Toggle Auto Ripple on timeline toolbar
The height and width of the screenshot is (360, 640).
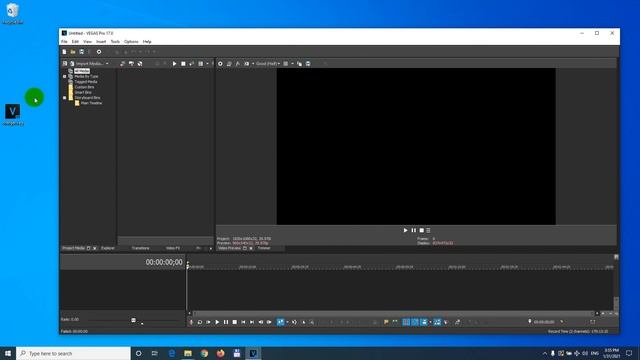point(424,322)
